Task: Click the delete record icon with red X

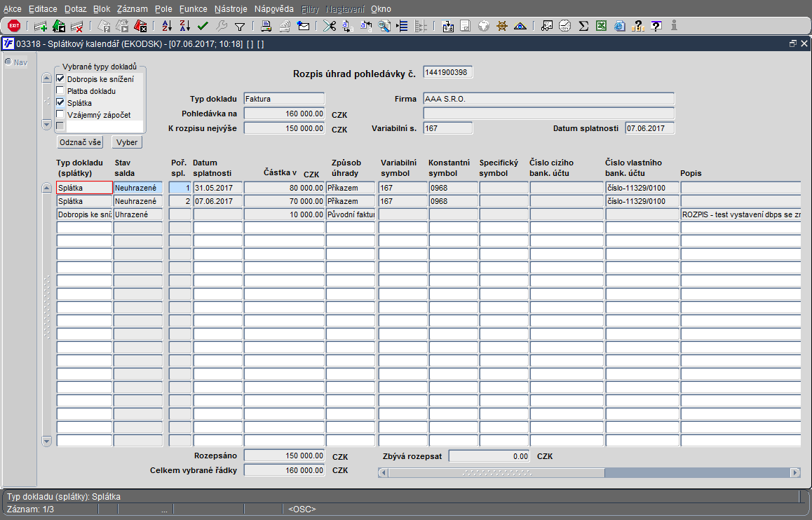Action: click(x=76, y=26)
